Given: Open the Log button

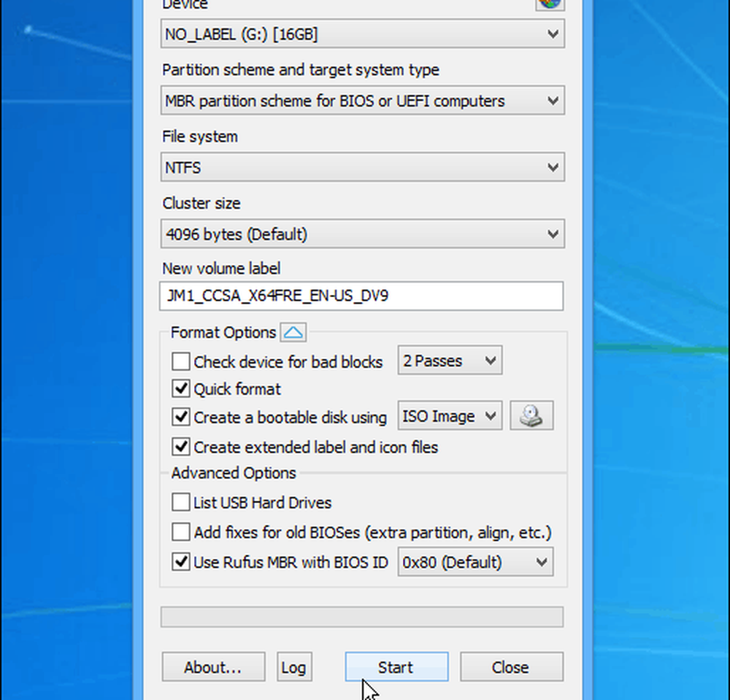Looking at the screenshot, I should 294,666.
